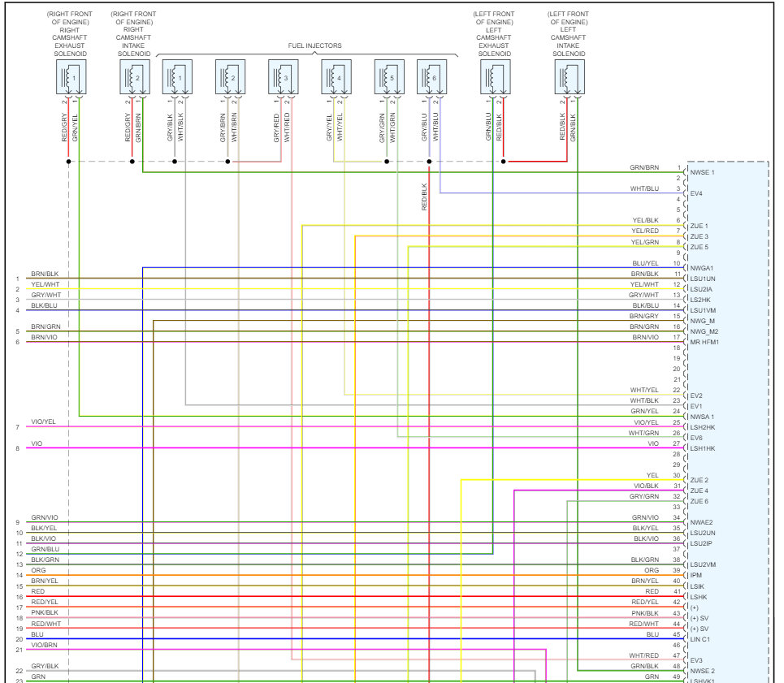Select the YEL/GRN wire label at pin 8
The height and width of the screenshot is (683, 784).
645,242
